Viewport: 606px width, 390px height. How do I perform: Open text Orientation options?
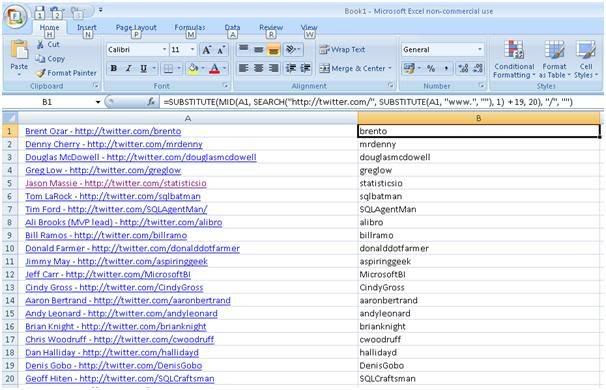click(293, 49)
